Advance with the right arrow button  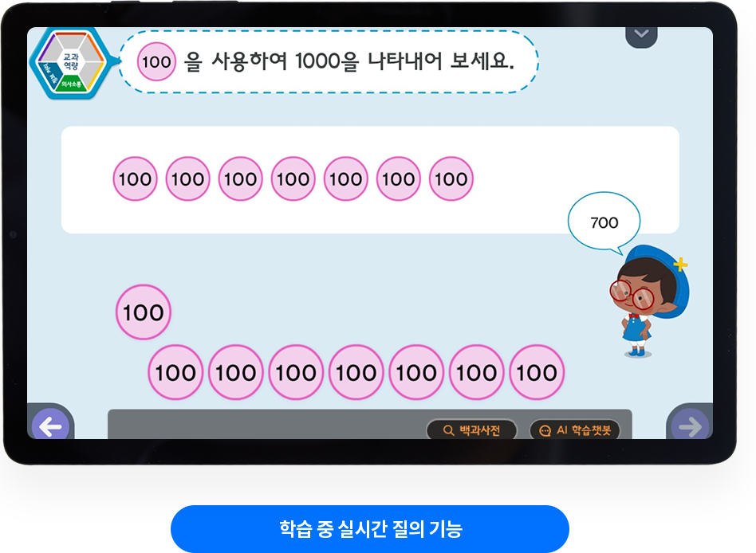click(x=690, y=426)
